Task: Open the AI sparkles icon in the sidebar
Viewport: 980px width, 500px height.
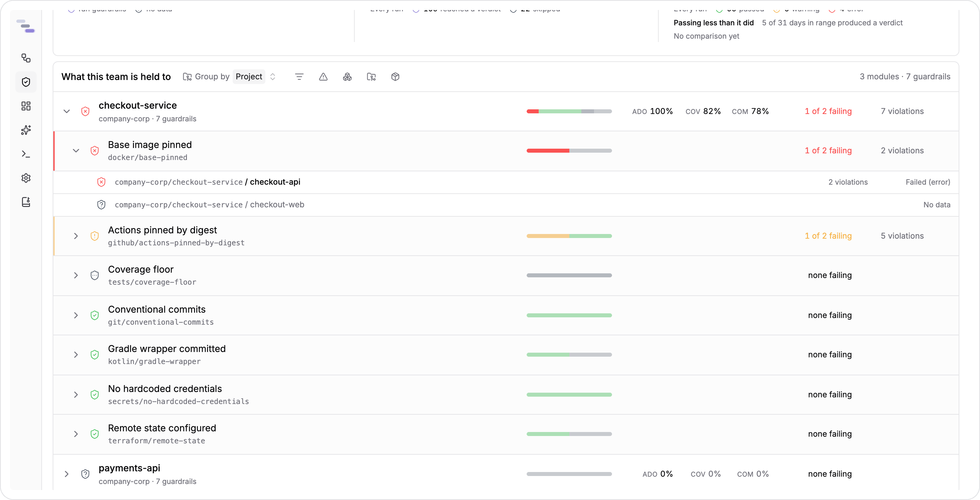Action: [26, 130]
